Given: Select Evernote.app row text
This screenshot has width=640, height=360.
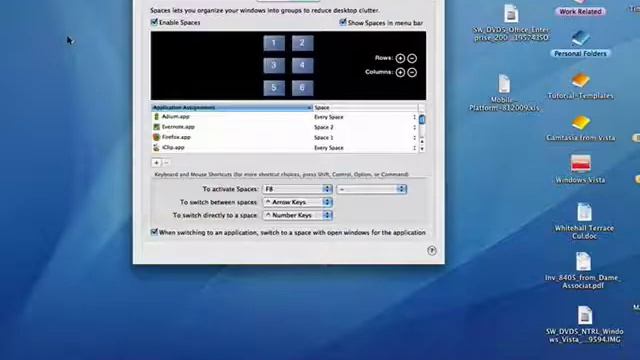Looking at the screenshot, I should click(x=178, y=127).
